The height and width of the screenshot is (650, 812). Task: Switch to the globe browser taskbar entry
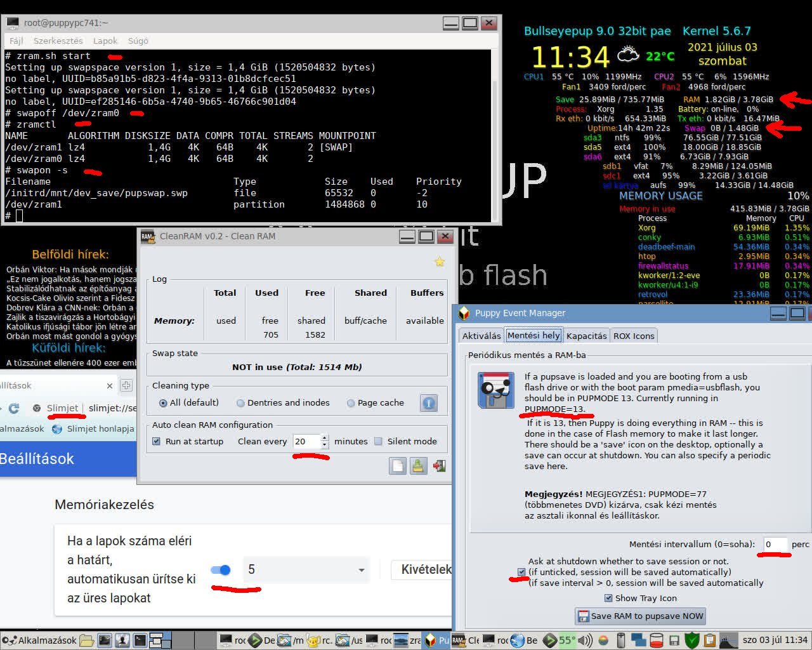pos(524,640)
